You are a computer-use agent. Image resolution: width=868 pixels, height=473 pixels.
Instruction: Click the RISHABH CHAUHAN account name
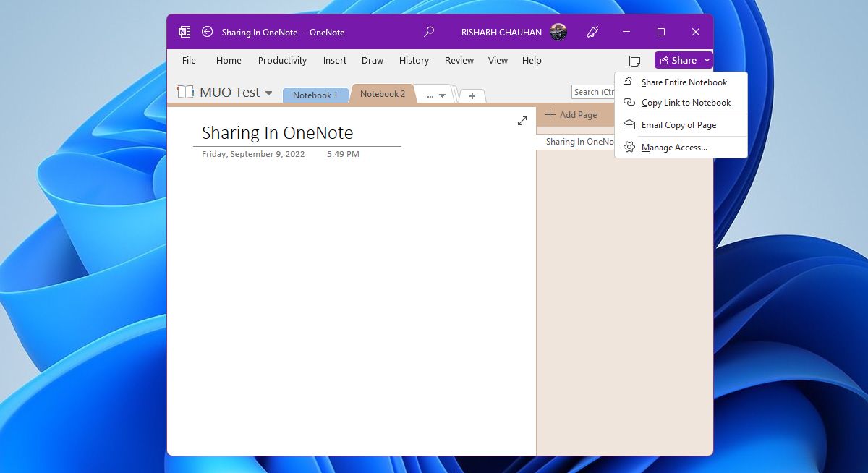pyautogui.click(x=501, y=32)
